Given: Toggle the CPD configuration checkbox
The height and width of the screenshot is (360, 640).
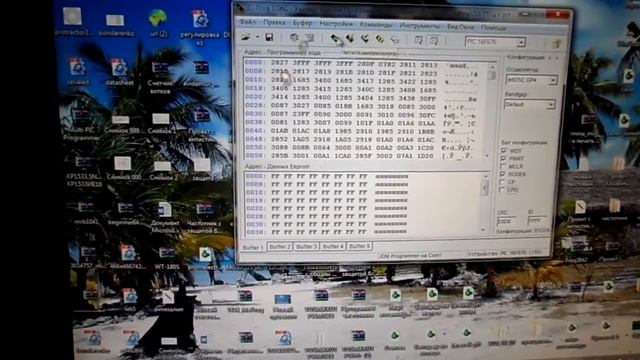Looking at the screenshot, I should (502, 190).
